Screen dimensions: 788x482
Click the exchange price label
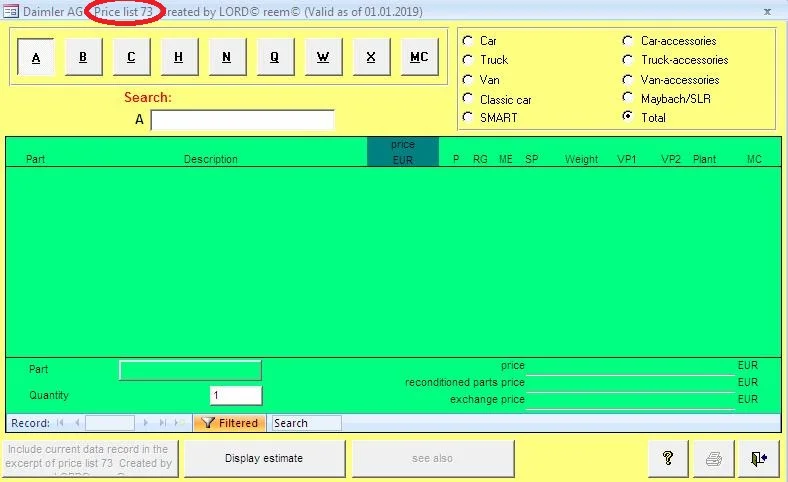[x=487, y=400]
